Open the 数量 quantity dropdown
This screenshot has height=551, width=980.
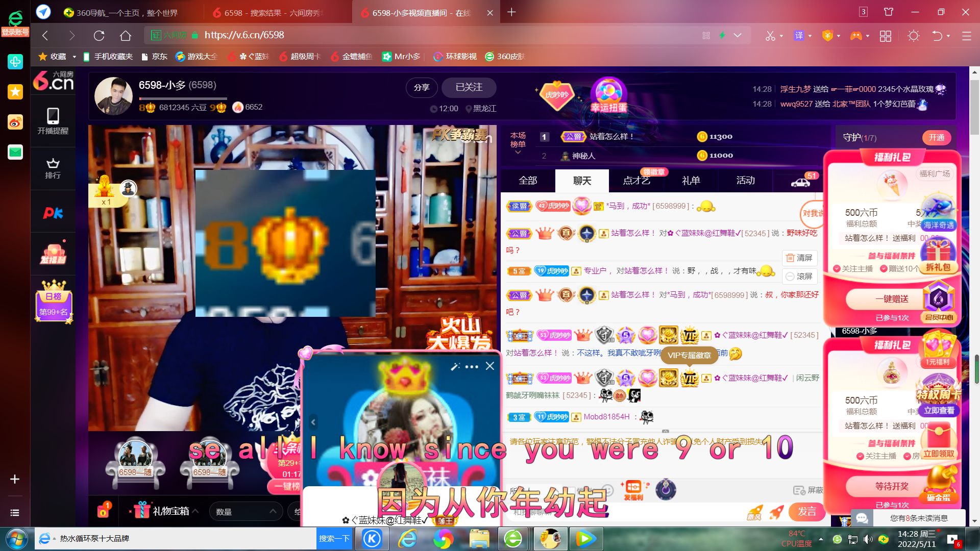coord(245,511)
